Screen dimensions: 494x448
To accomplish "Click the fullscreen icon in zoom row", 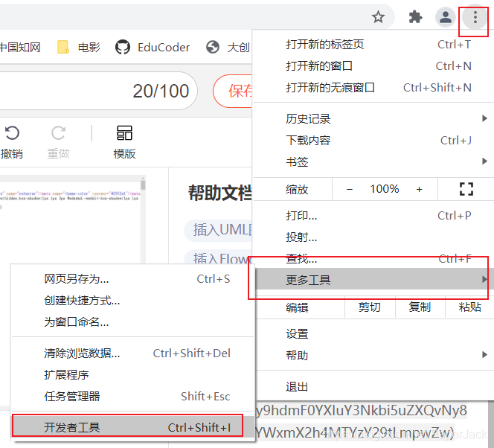I will (466, 189).
